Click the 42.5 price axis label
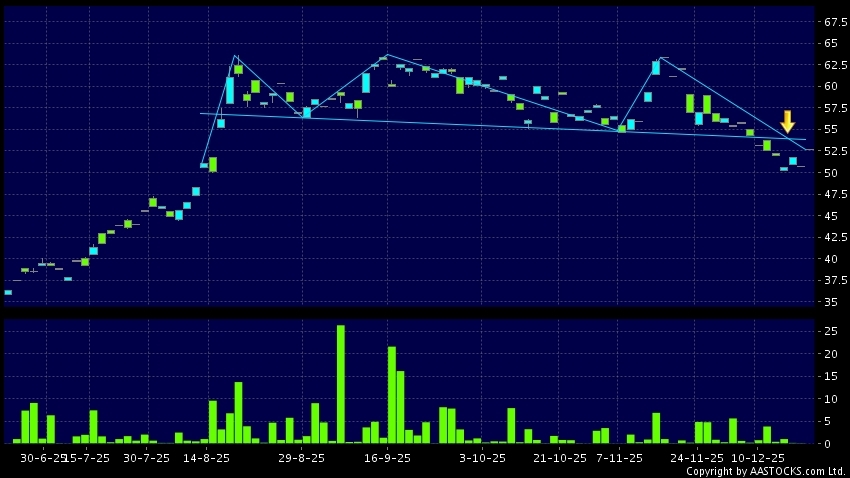The width and height of the screenshot is (850, 478). (x=835, y=238)
